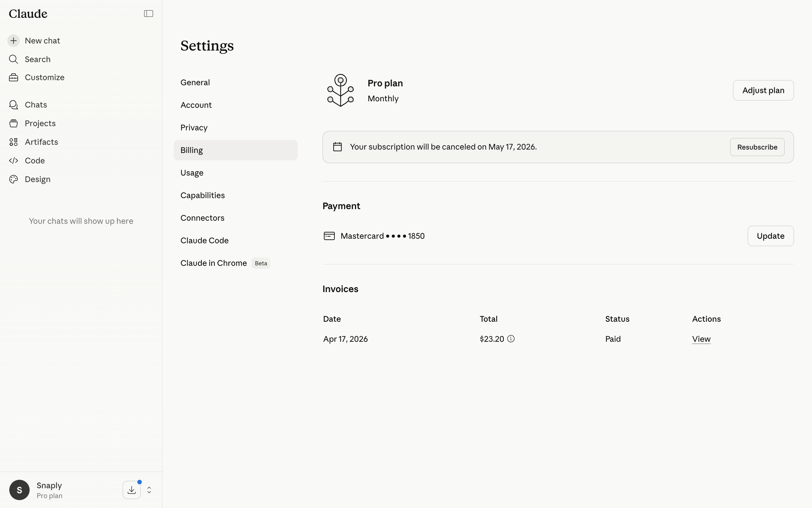
Task: Click the Adjust plan button
Action: click(763, 90)
